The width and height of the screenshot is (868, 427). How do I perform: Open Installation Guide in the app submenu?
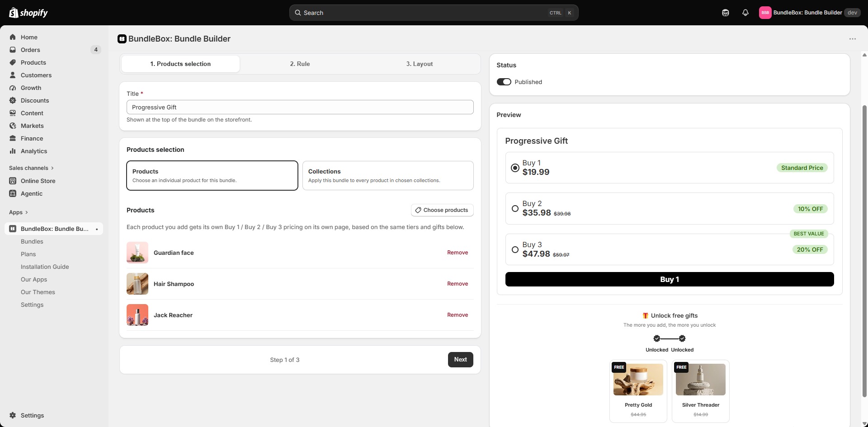click(45, 267)
